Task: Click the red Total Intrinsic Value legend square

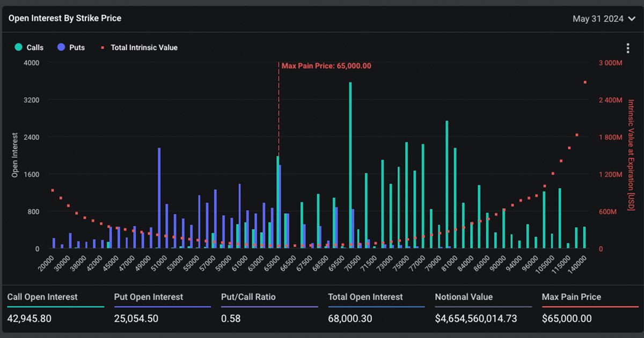Action: pyautogui.click(x=102, y=47)
